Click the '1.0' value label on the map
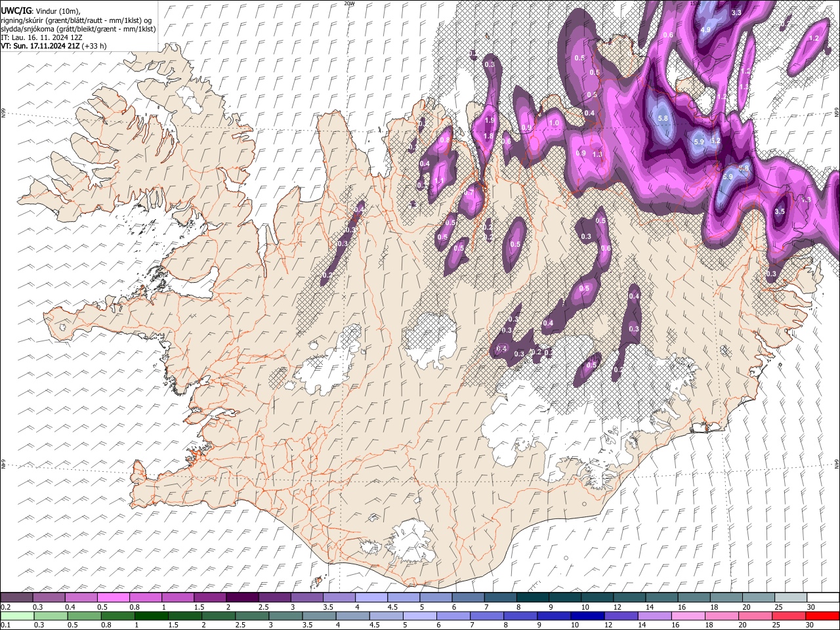The width and height of the screenshot is (840, 630). click(554, 123)
